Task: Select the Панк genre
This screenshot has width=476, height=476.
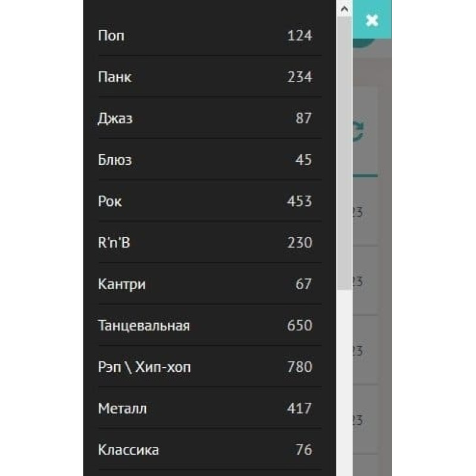Action: [x=115, y=77]
